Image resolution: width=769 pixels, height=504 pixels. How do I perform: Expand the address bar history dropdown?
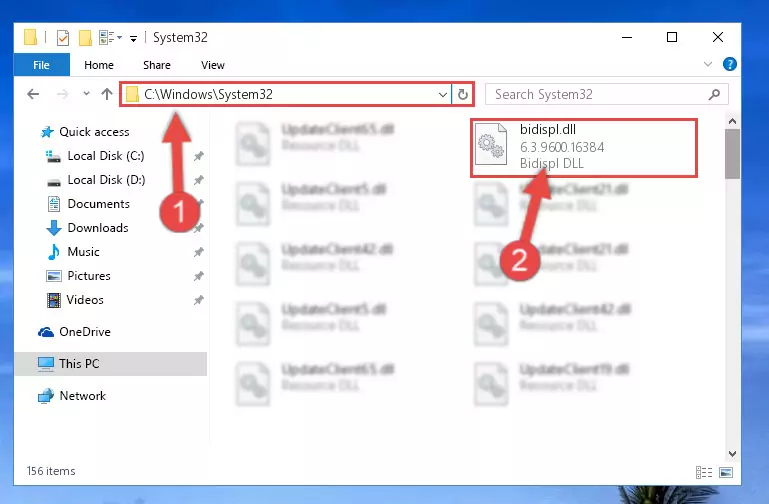442,94
